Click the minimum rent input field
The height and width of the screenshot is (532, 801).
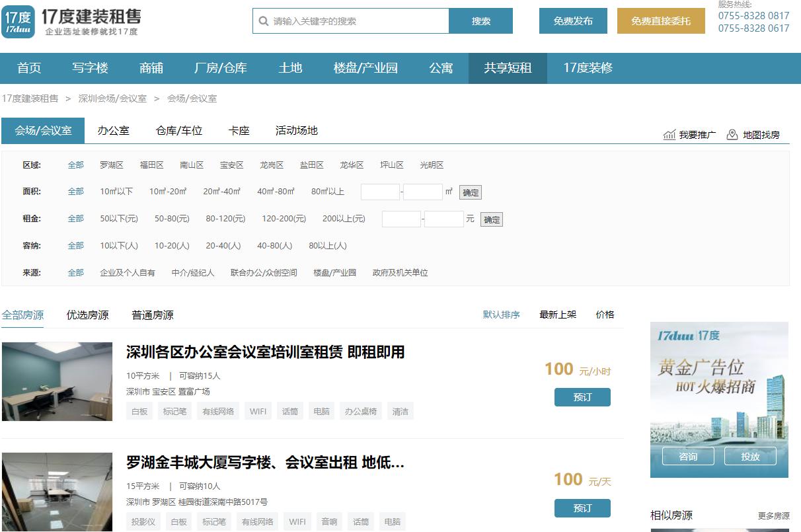pyautogui.click(x=400, y=218)
